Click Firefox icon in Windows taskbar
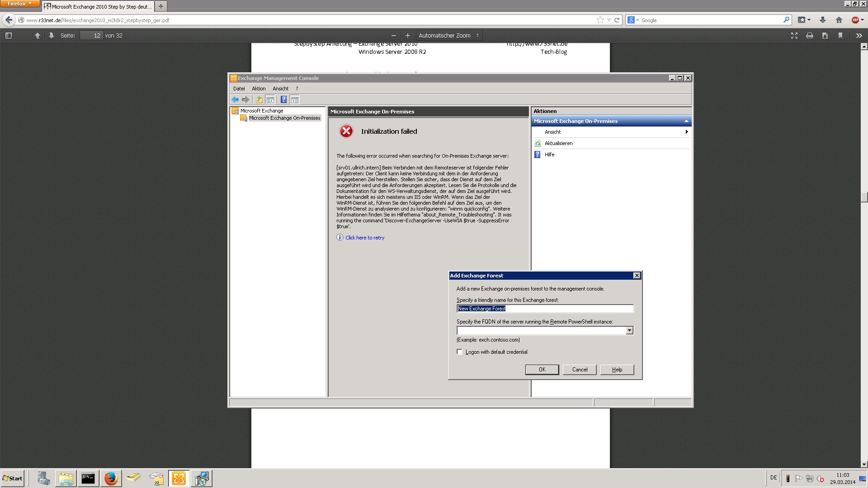 pos(111,478)
